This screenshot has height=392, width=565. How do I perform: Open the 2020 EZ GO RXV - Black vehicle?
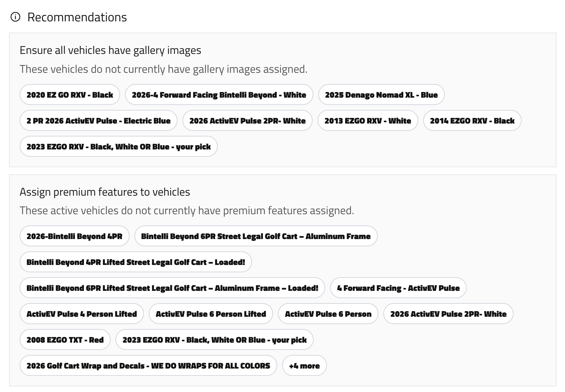[x=70, y=94]
